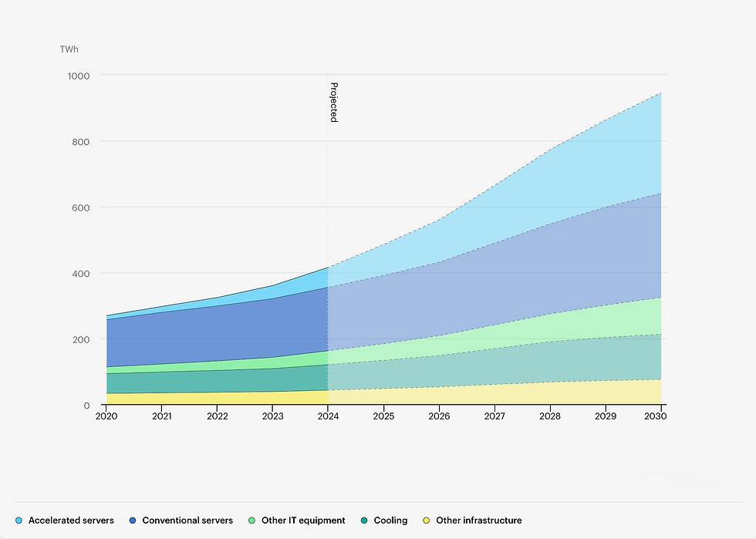Viewport: 756px width, 539px height.
Task: Select the 2030 axis label
Action: 656,416
